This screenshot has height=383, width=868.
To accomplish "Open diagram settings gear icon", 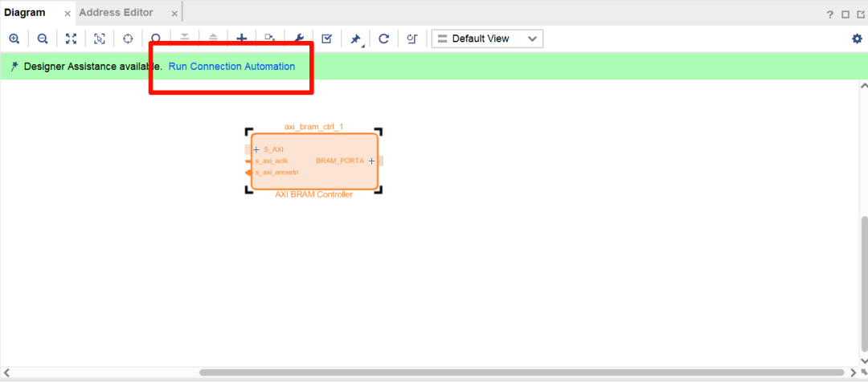I will point(857,39).
